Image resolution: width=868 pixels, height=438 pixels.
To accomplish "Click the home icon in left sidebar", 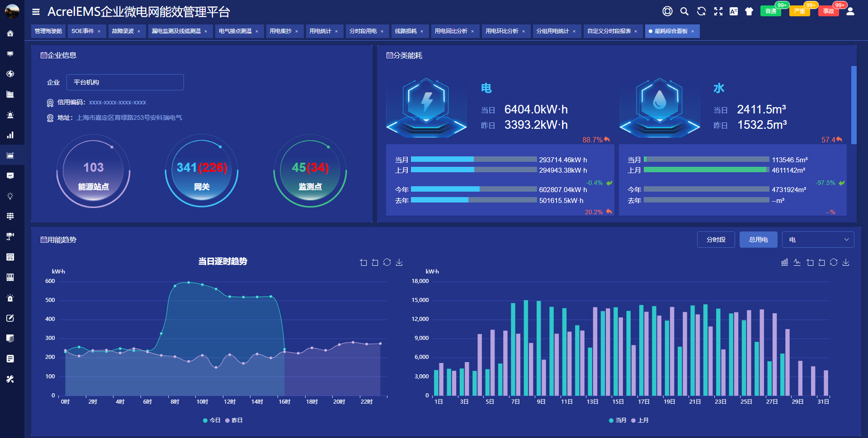I will pyautogui.click(x=10, y=33).
